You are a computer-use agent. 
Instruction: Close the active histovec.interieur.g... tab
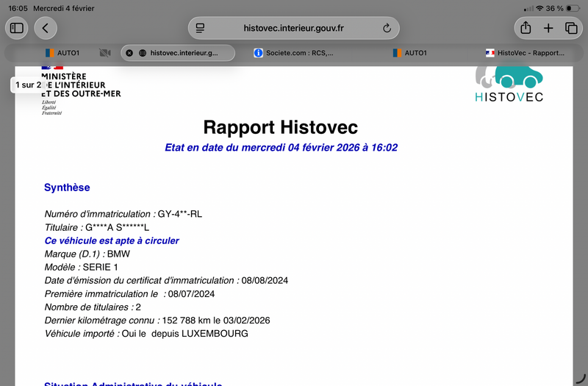pyautogui.click(x=129, y=53)
